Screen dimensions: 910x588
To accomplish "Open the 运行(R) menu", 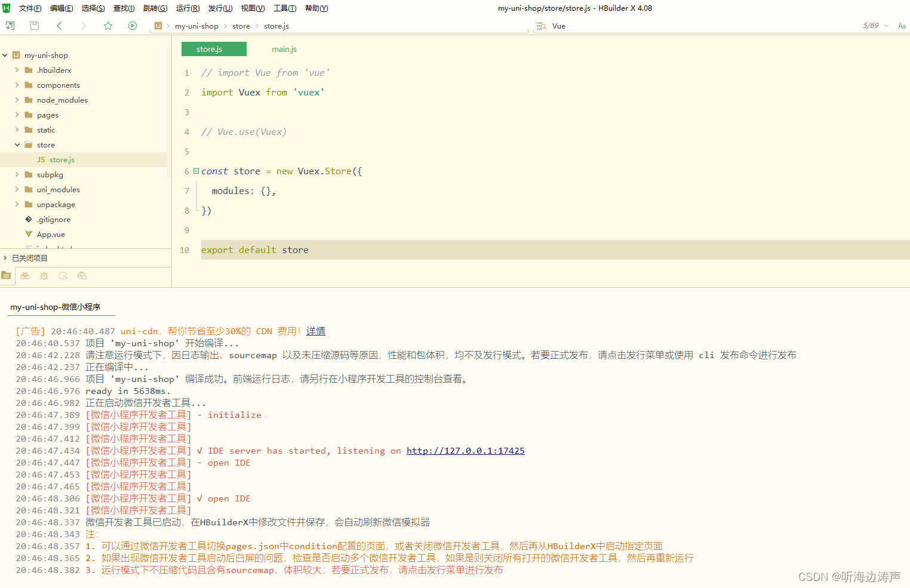I will [187, 8].
